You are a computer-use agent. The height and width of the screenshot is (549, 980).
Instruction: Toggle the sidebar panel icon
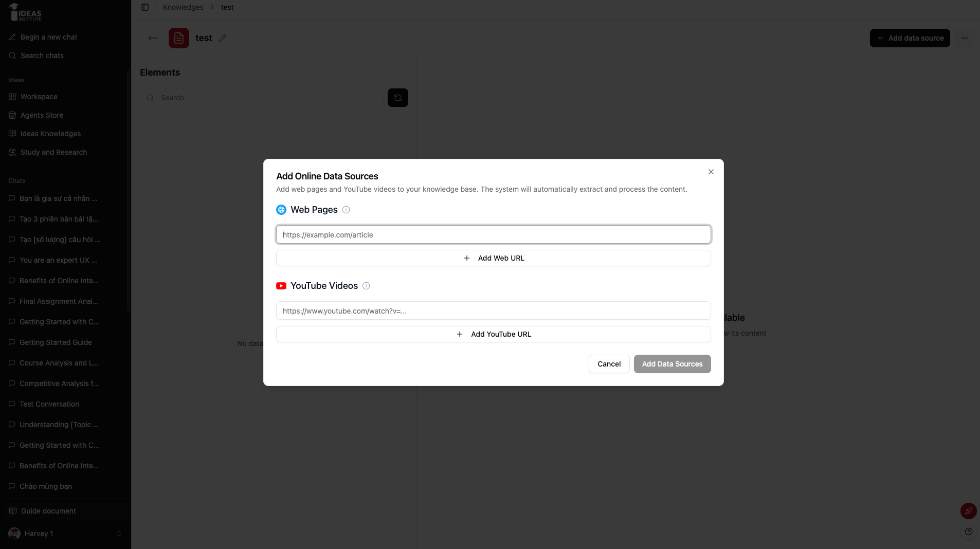[145, 7]
